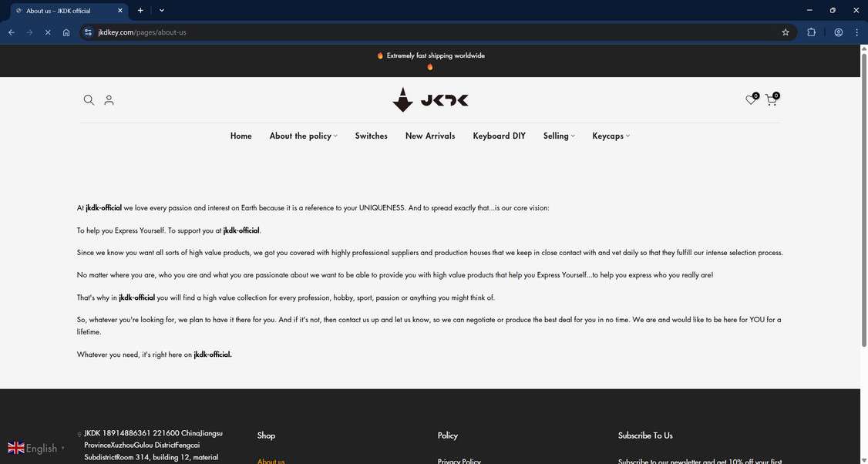Open the Switches menu item

tap(371, 136)
